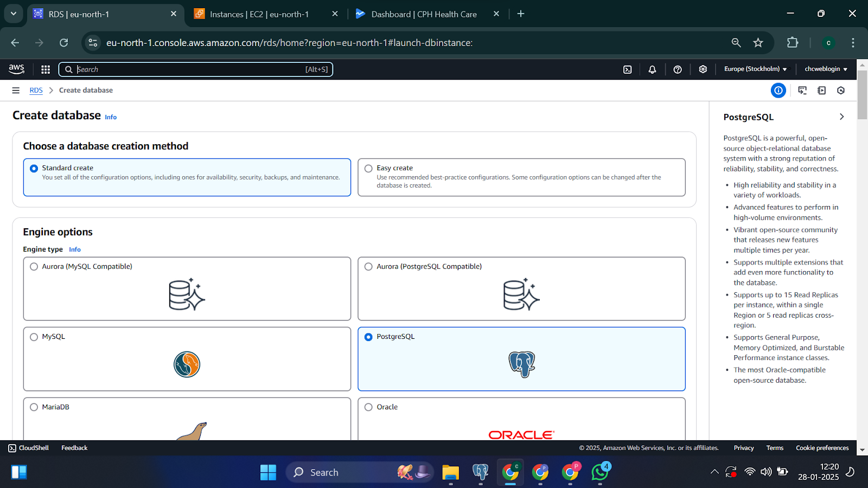Screen dimensions: 868x488
Task: Show hidden system tray icons
Action: pyautogui.click(x=714, y=472)
